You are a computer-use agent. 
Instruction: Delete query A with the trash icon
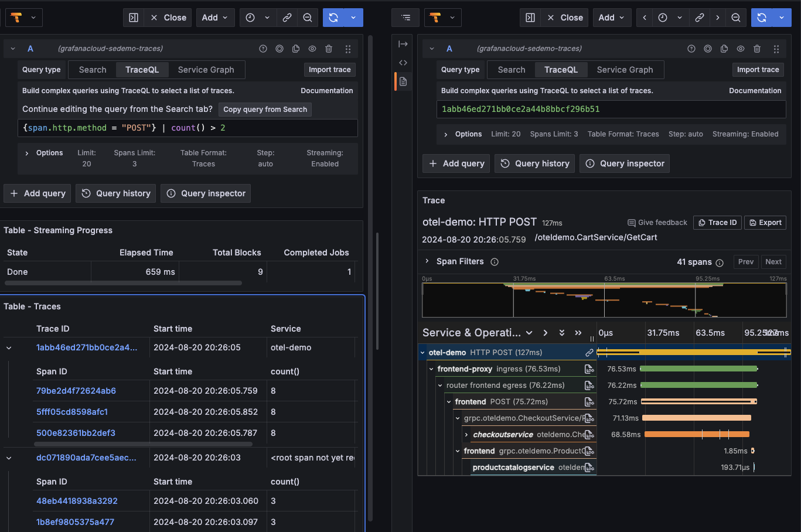tap(329, 49)
